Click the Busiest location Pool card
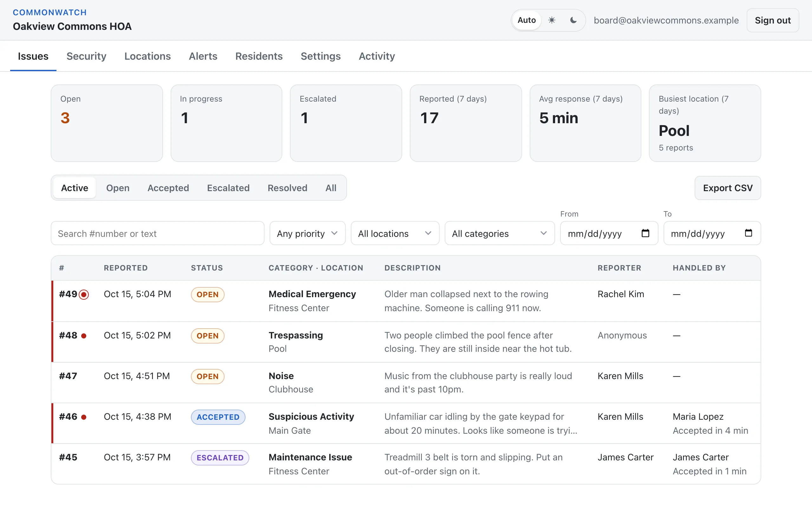Image resolution: width=812 pixels, height=508 pixels. (x=705, y=123)
